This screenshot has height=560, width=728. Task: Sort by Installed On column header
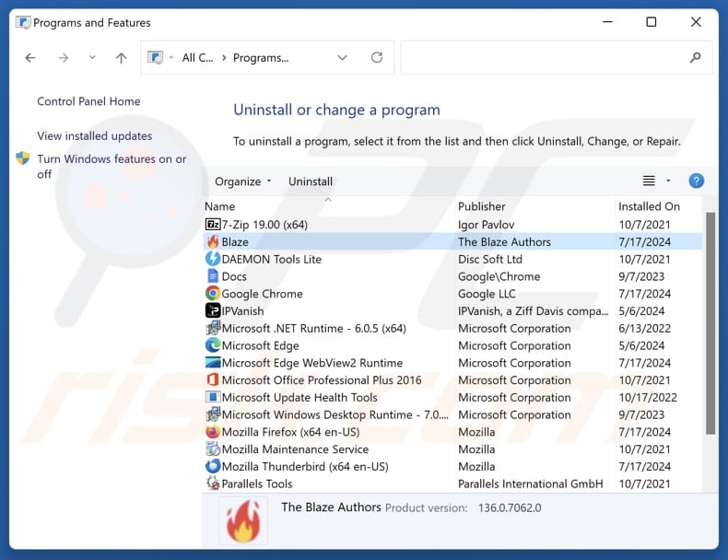coord(649,206)
